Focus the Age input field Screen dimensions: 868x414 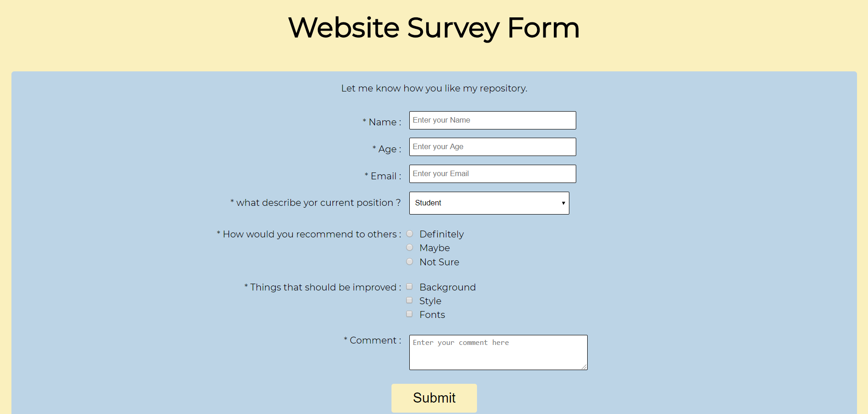tap(492, 146)
